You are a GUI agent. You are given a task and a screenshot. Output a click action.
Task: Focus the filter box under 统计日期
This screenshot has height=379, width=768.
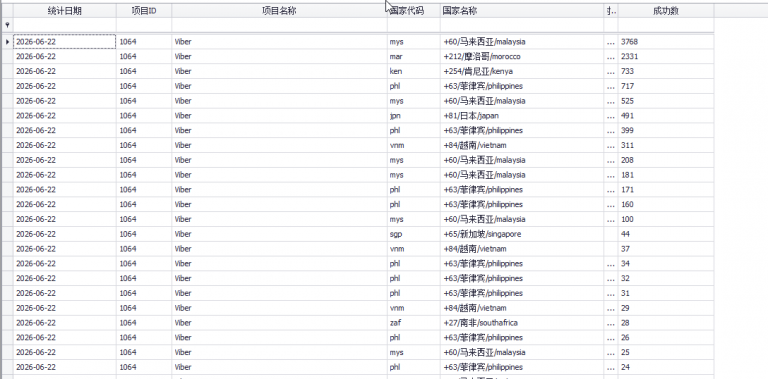pos(65,24)
